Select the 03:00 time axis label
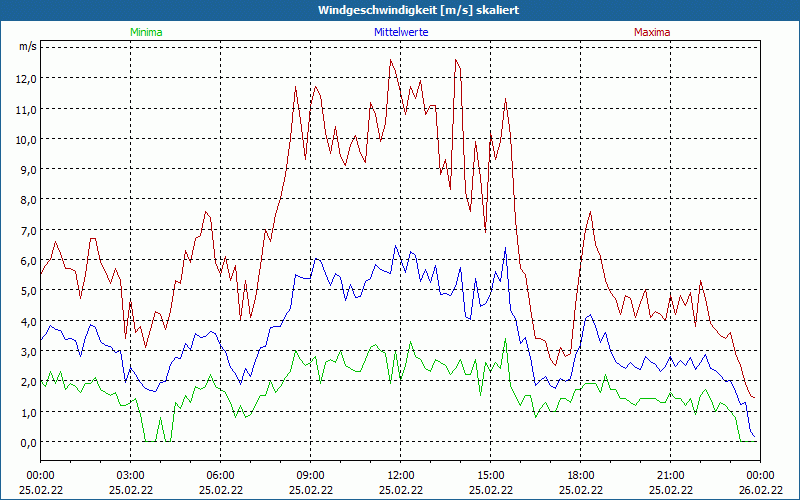The width and height of the screenshot is (800, 500). (131, 475)
